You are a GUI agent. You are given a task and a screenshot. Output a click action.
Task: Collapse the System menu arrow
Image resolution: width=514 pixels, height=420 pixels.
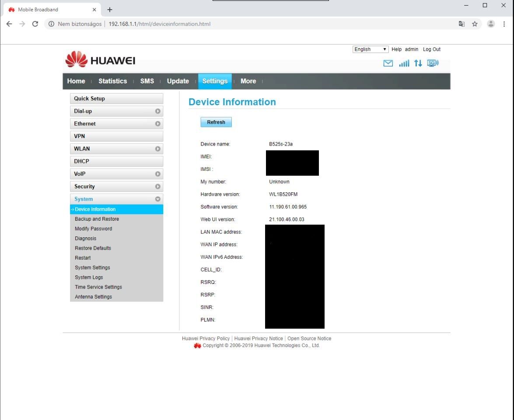point(157,199)
